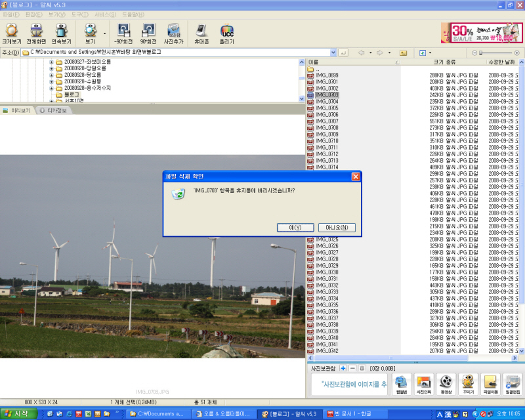The height and width of the screenshot is (420, 525).
Task: Rotate image with 90°회전 icon
Action: pyautogui.click(x=148, y=33)
